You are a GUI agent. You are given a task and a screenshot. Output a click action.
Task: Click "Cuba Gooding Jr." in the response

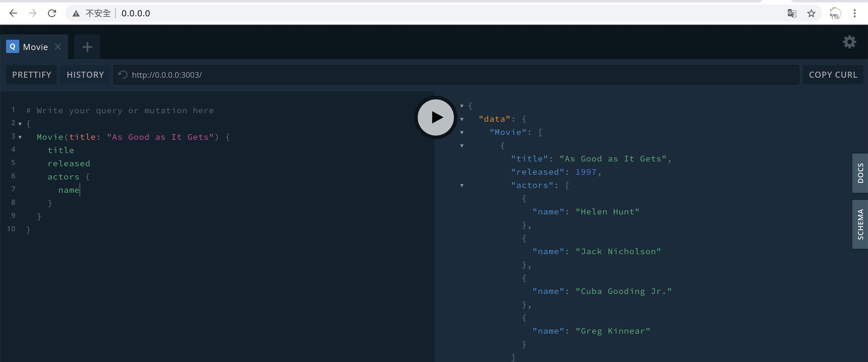(x=624, y=292)
